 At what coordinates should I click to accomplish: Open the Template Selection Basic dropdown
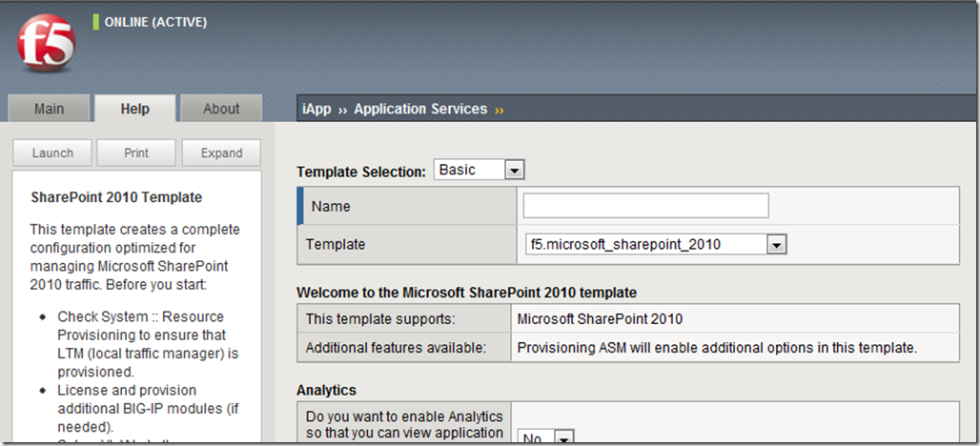pos(479,170)
